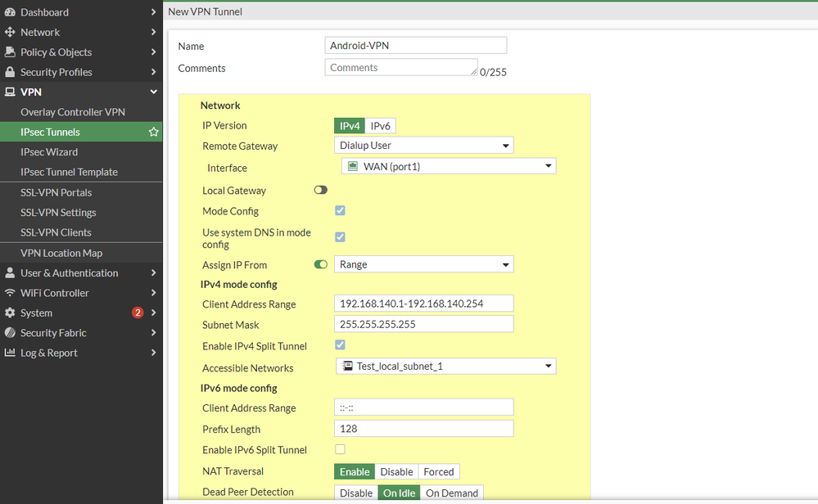Click the System gear icon
The image size is (818, 504).
click(10, 313)
